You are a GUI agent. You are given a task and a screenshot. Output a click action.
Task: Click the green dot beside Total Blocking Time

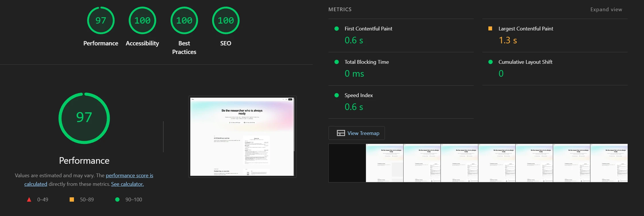pyautogui.click(x=337, y=62)
